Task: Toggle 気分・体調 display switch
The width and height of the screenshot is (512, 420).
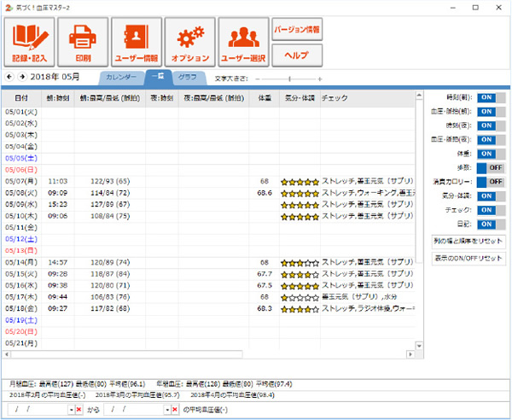Action: click(492, 196)
